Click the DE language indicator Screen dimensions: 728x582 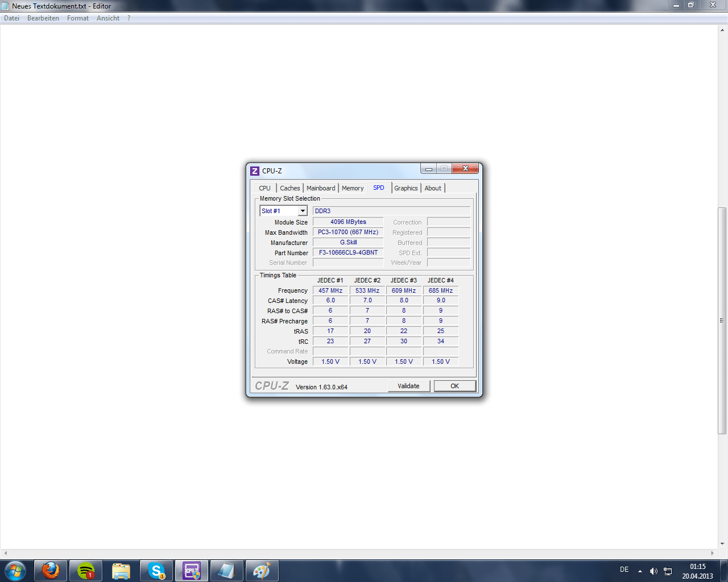(x=624, y=569)
